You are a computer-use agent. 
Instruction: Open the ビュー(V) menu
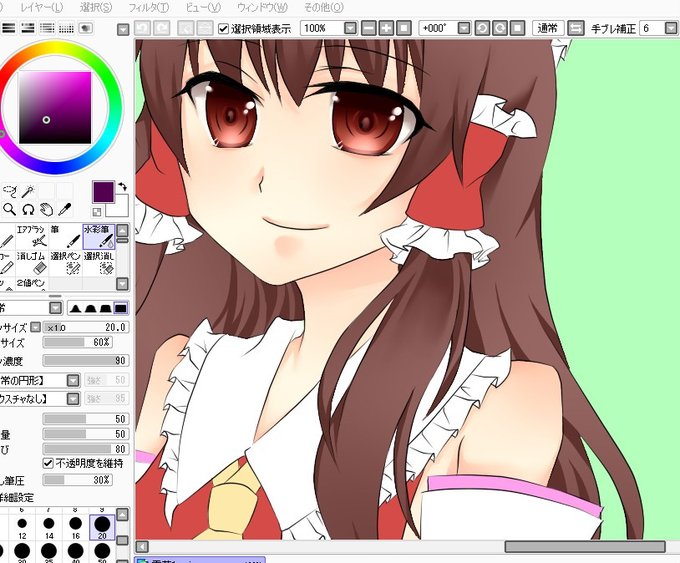[203, 7]
